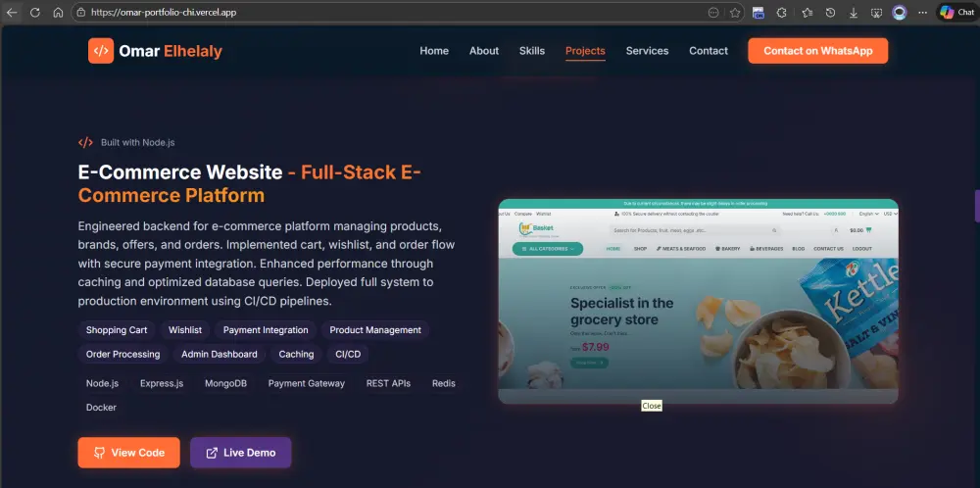The height and width of the screenshot is (488, 980).
Task: Navigate to the About section
Action: pyautogui.click(x=484, y=51)
